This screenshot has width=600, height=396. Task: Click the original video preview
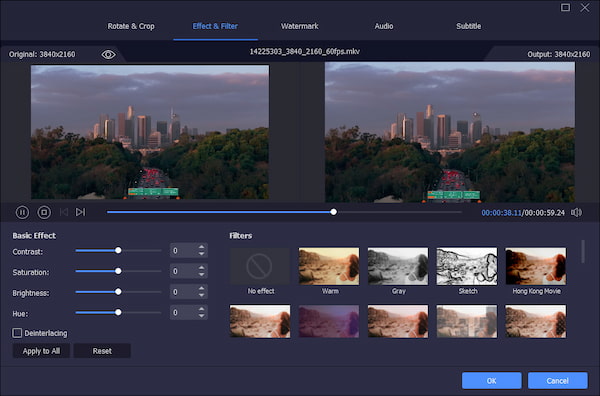pyautogui.click(x=150, y=132)
